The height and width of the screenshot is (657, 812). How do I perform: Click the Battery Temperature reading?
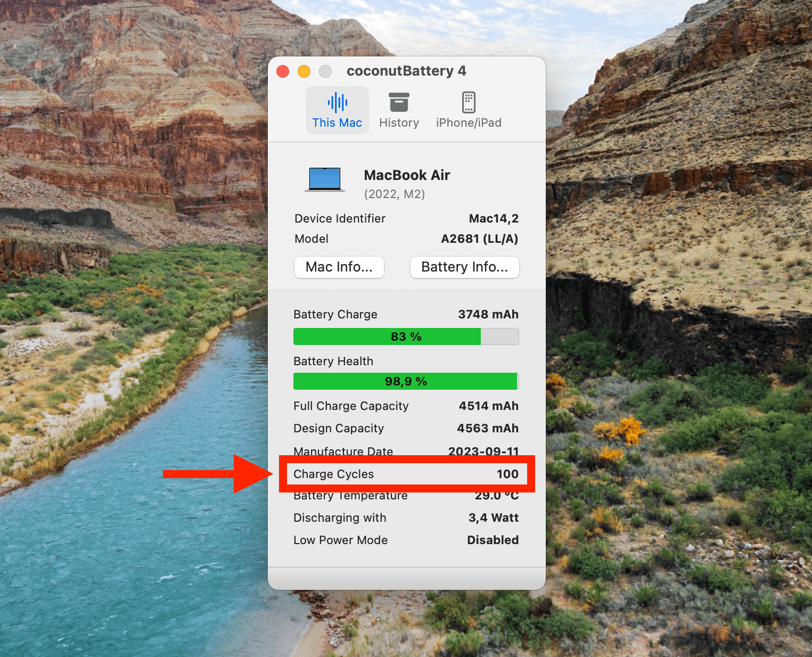(496, 496)
